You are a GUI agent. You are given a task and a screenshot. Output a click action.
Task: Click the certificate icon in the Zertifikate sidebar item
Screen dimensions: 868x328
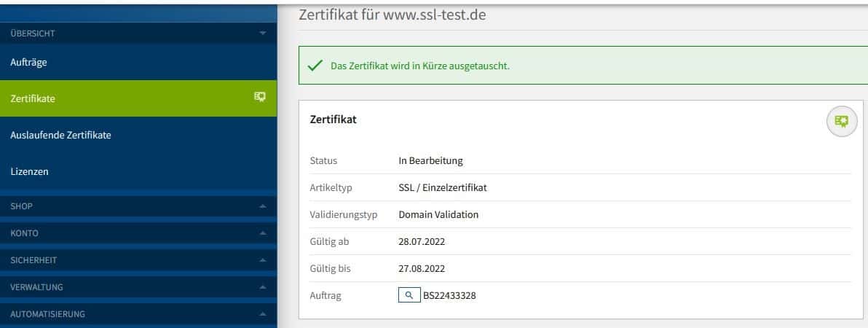[x=259, y=97]
